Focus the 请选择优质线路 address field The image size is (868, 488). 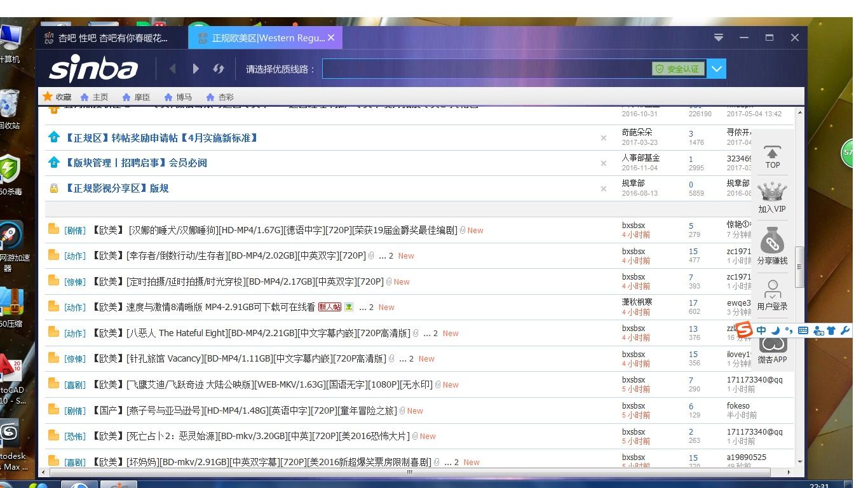click(487, 69)
